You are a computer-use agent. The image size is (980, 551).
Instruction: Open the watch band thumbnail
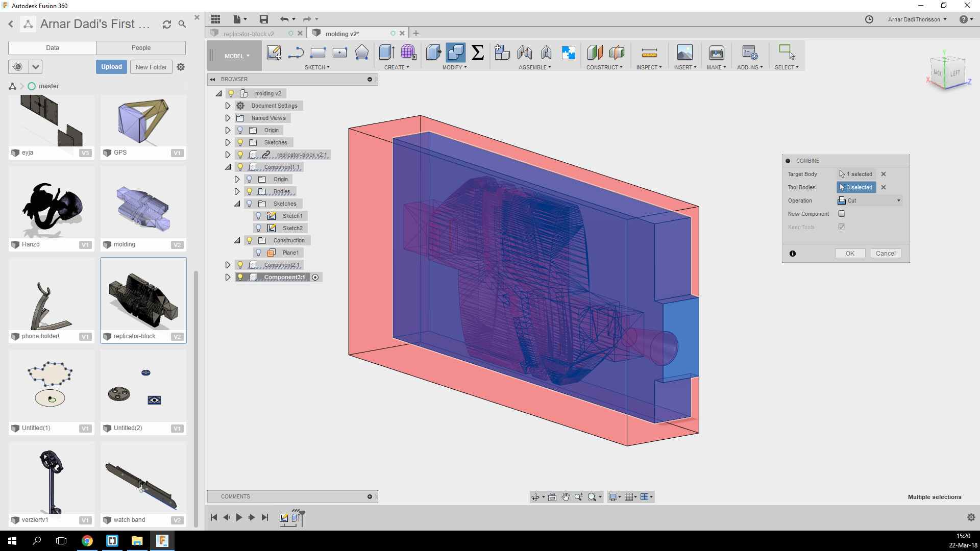pos(143,482)
